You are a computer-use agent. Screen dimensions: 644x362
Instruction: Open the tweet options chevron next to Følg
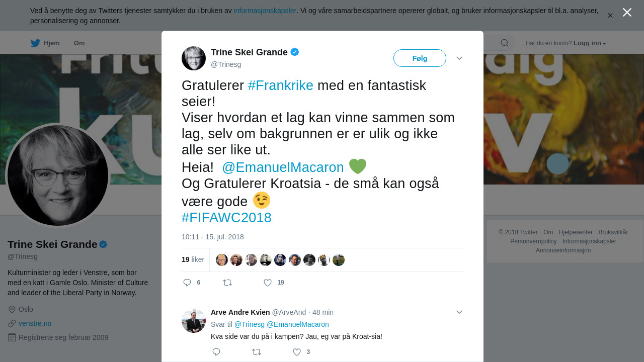459,58
